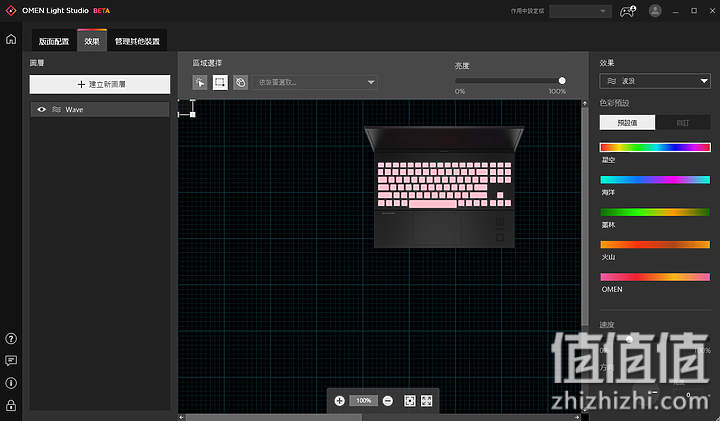Choose the OMEN pink-orange color preset
The image size is (720, 421).
[655, 277]
